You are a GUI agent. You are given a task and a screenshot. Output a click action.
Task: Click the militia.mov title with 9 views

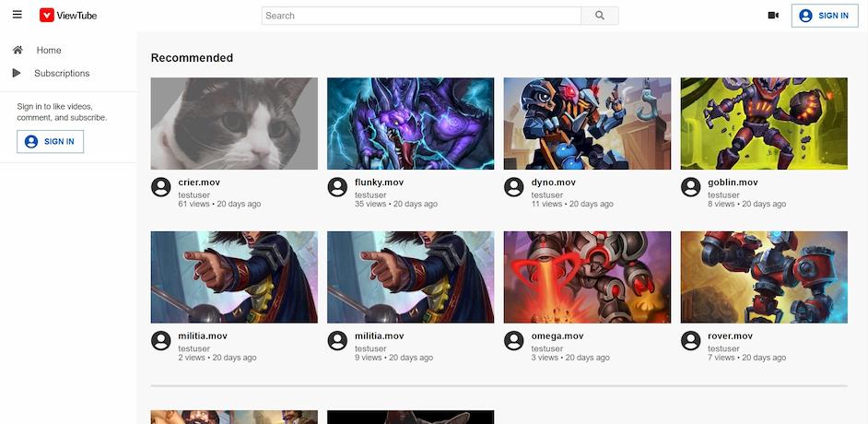coord(380,336)
